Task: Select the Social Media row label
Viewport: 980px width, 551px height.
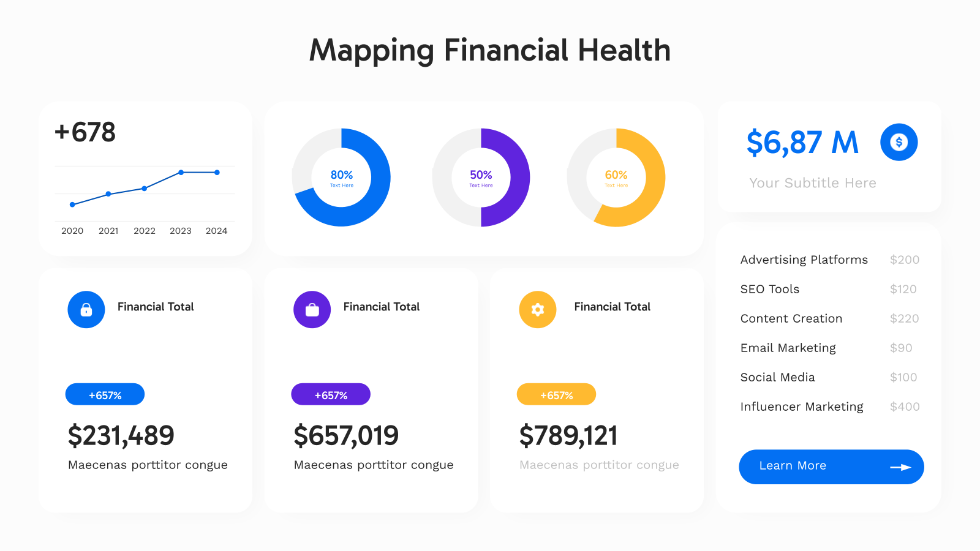Action: point(778,377)
